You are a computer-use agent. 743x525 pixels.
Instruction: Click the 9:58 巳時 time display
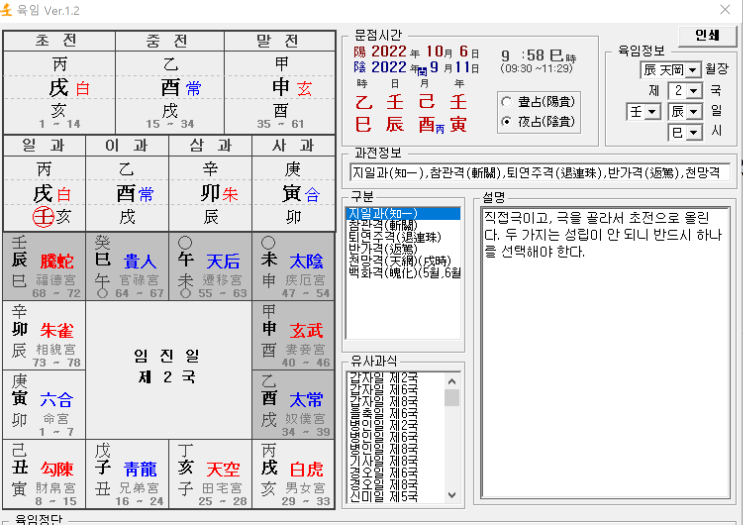(538, 56)
